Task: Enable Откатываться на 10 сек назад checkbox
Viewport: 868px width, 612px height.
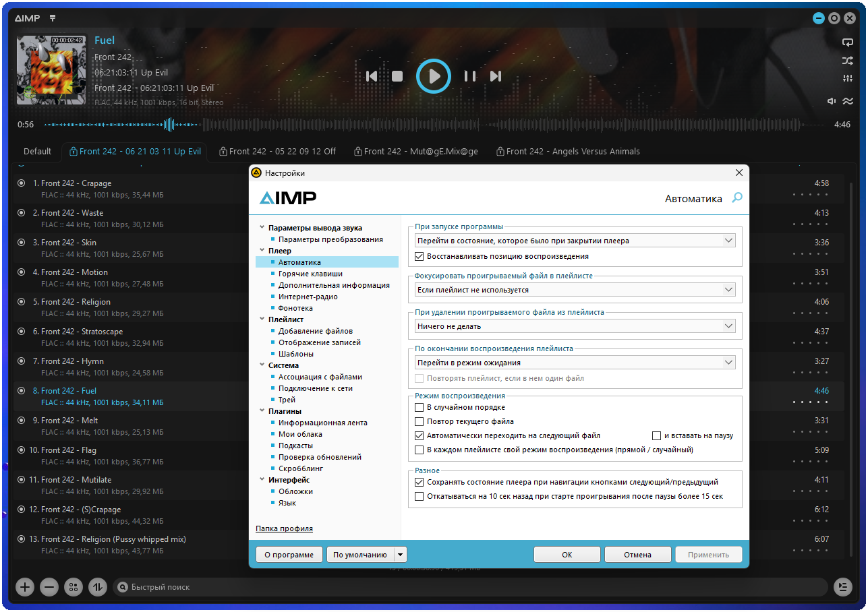Action: click(x=419, y=496)
